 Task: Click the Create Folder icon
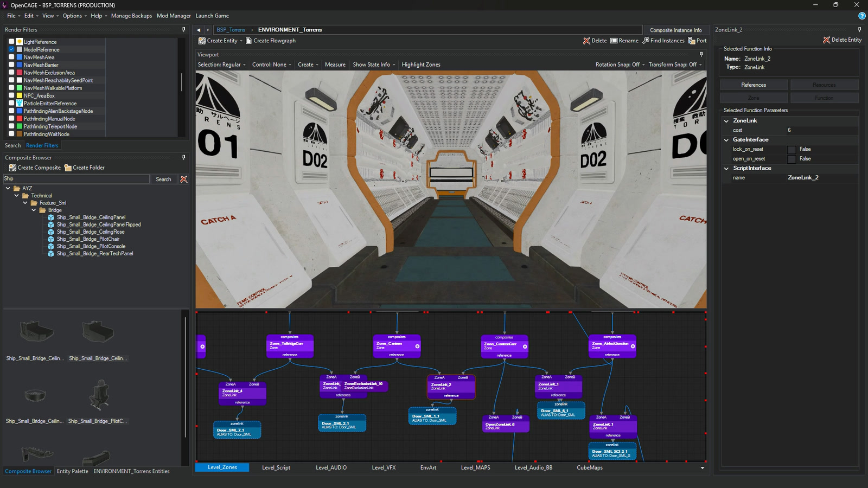pos(68,168)
